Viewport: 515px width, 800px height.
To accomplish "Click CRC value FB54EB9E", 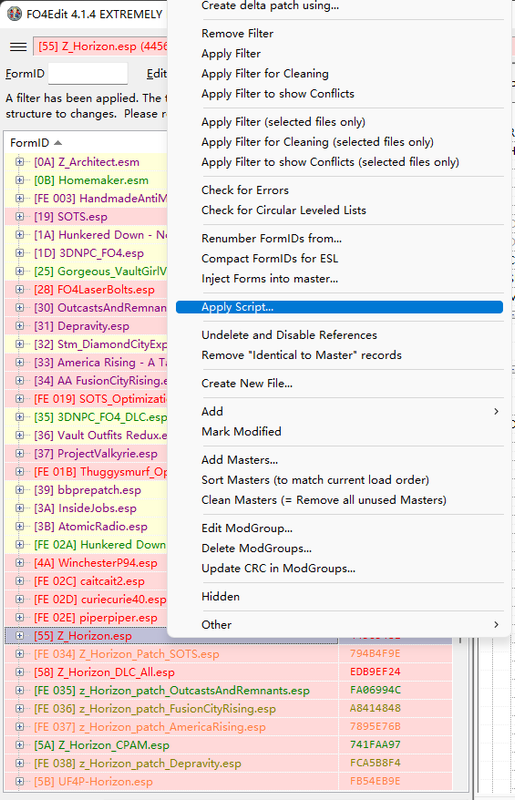I will click(x=375, y=782).
